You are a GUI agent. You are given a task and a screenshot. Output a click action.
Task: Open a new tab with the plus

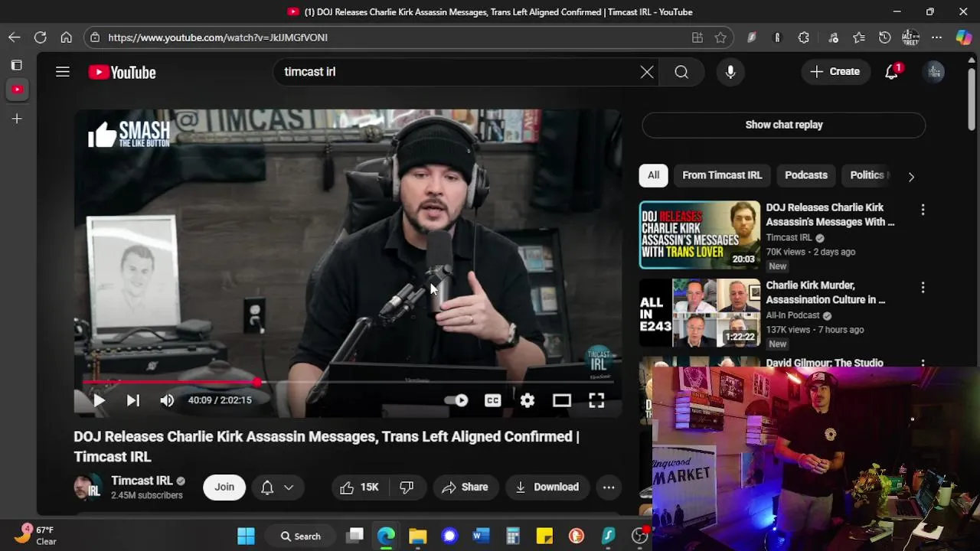click(x=17, y=119)
